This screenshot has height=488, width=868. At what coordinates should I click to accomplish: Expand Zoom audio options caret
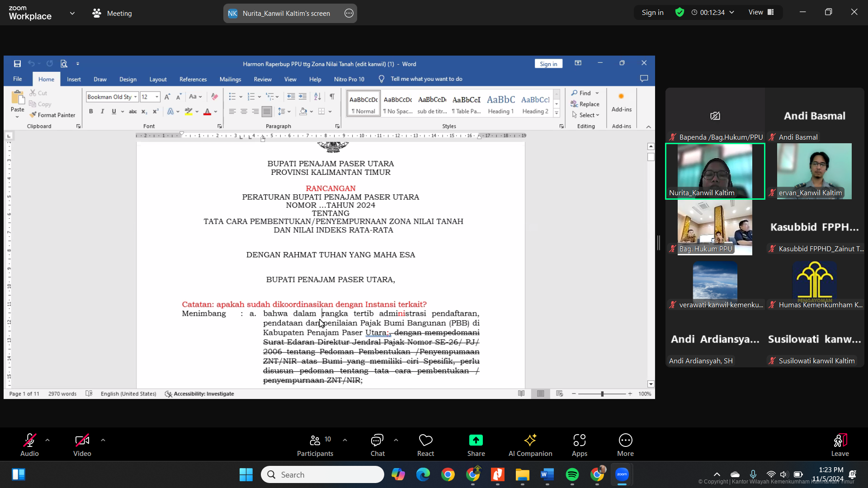pos(47,440)
